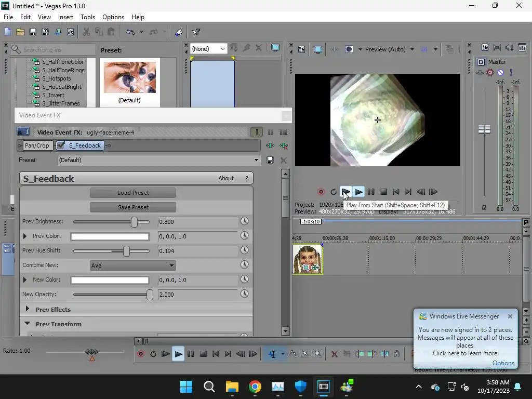Open Project Properties from the toolbar

tap(70, 32)
